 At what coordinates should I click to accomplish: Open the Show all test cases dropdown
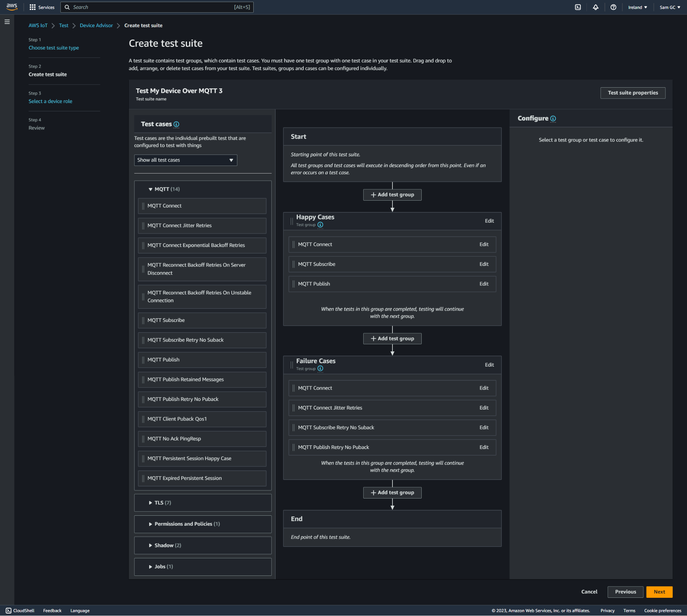185,160
